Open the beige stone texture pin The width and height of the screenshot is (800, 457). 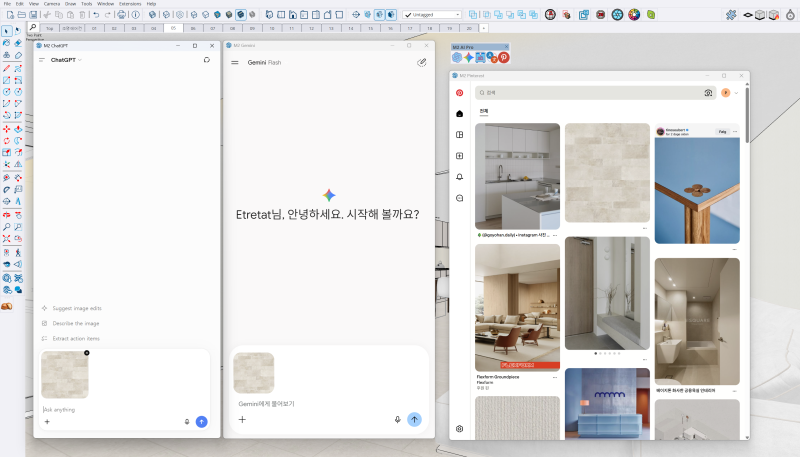pos(607,173)
